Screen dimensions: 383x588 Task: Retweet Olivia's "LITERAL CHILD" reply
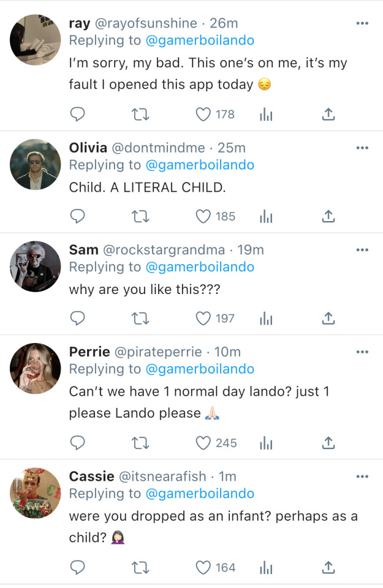point(141,216)
